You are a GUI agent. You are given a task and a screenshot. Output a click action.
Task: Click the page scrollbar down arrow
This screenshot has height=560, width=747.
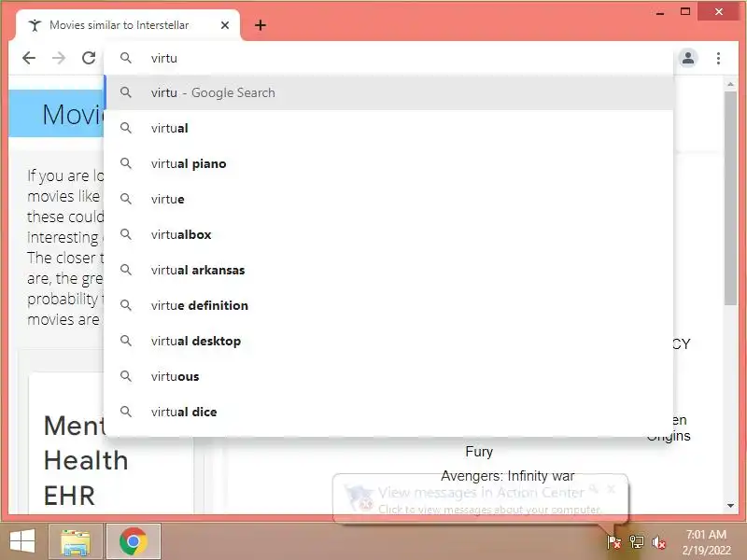pos(730,506)
